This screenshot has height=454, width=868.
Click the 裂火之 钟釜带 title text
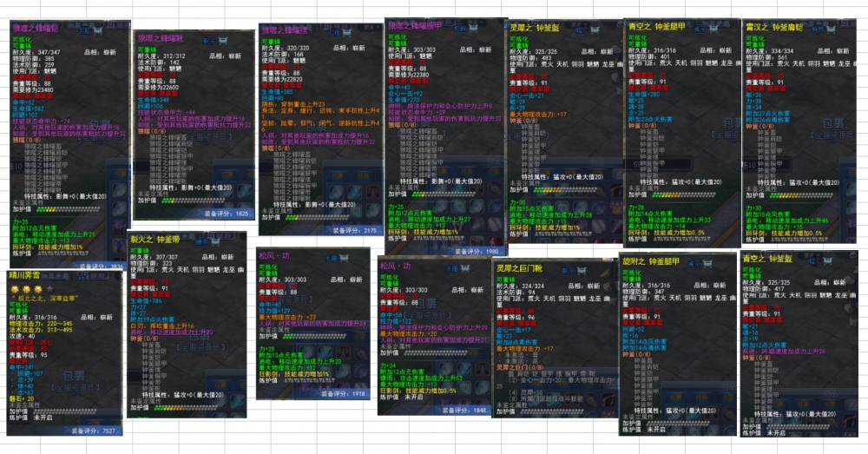pyautogui.click(x=155, y=240)
